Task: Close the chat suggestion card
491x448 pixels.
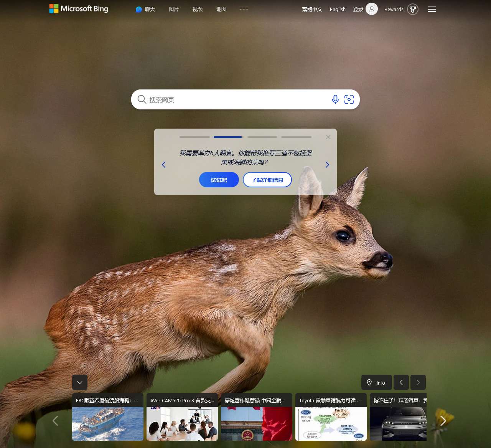Action: [x=328, y=137]
